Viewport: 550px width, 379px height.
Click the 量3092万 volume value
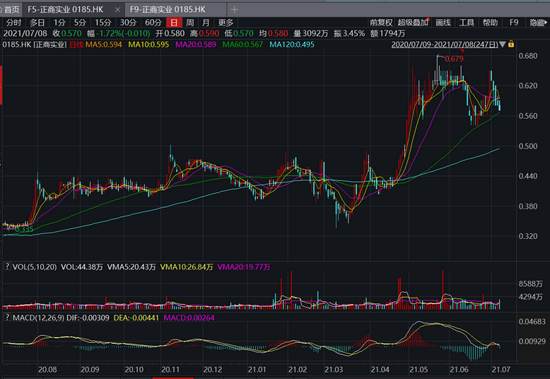point(311,34)
